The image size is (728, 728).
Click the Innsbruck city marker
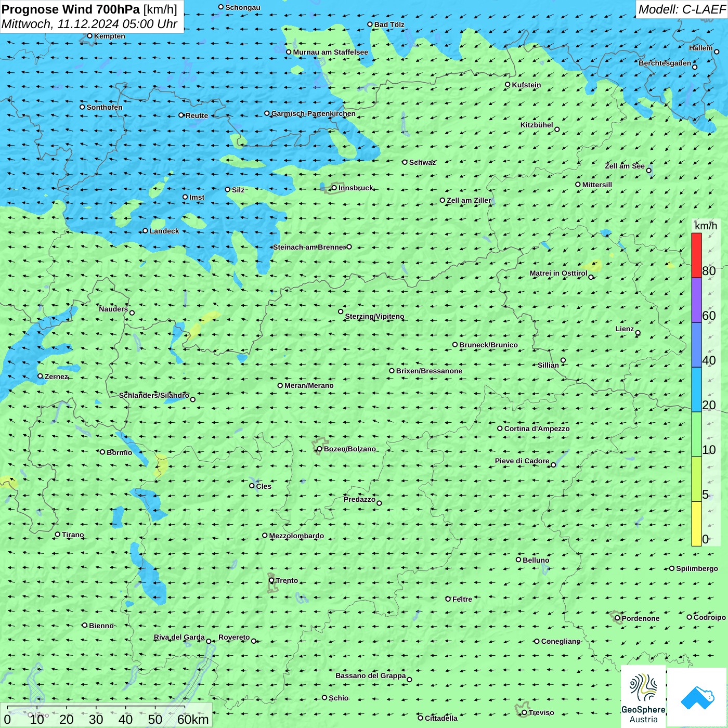point(334,188)
